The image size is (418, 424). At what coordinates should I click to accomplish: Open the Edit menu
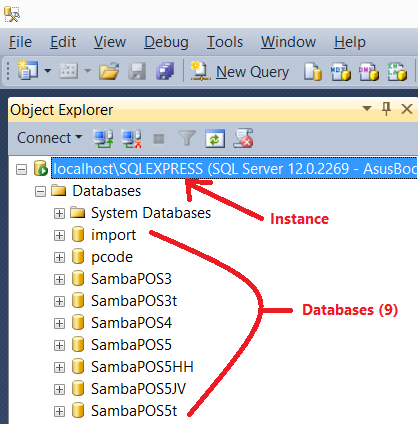[63, 42]
